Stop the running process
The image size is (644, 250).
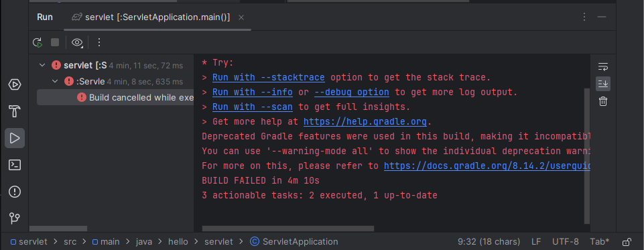pos(55,42)
